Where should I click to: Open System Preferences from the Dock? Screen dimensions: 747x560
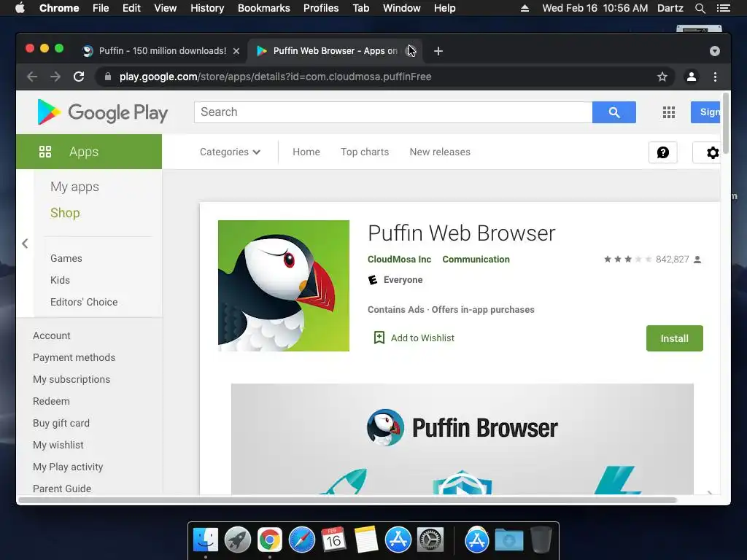pyautogui.click(x=430, y=540)
